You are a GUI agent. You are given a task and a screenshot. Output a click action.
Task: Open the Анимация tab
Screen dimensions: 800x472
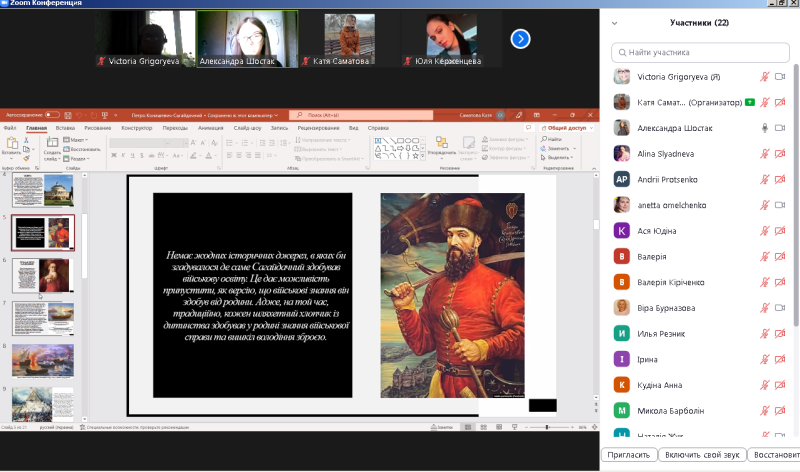[x=211, y=128]
